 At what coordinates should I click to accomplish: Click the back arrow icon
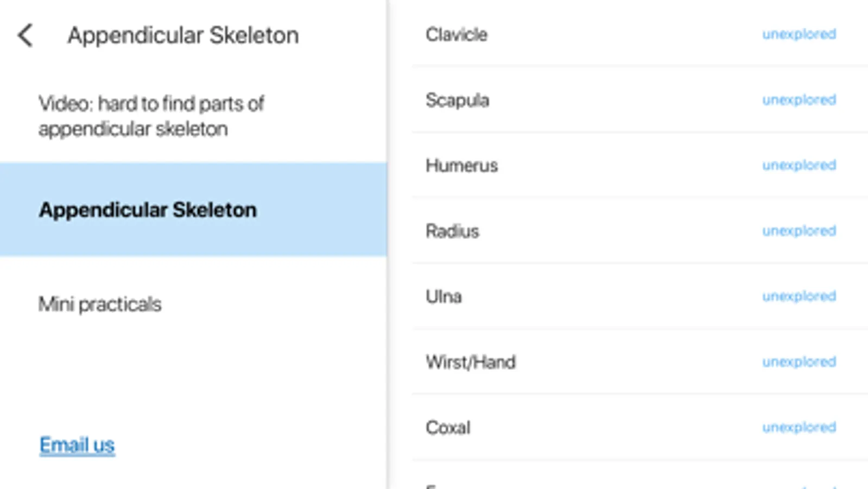pos(26,36)
